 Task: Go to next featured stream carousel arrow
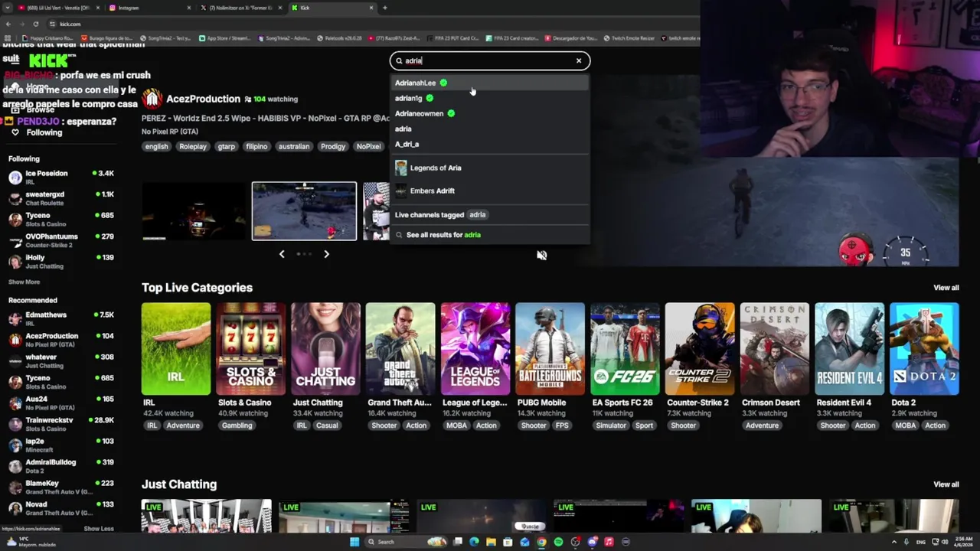(326, 254)
